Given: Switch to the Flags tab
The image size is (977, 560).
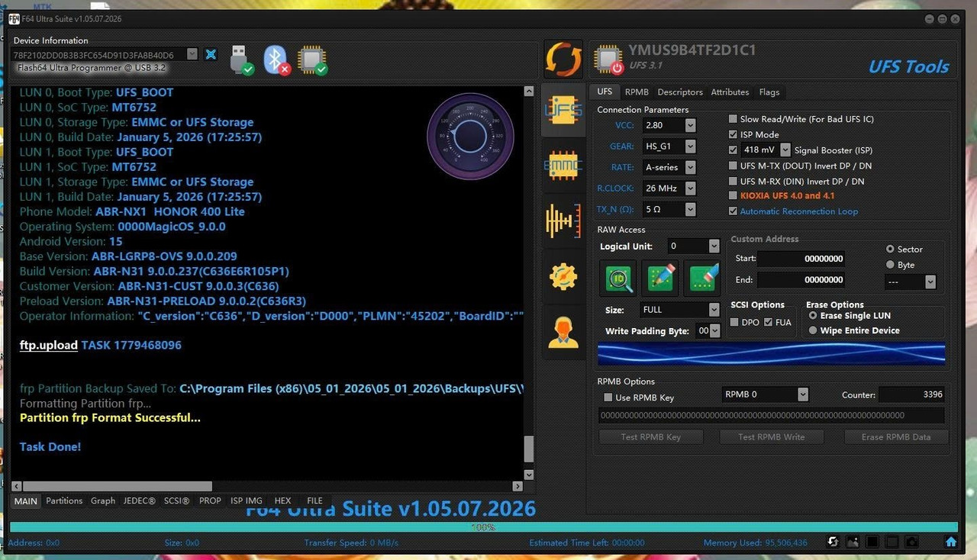Looking at the screenshot, I should 769,92.
